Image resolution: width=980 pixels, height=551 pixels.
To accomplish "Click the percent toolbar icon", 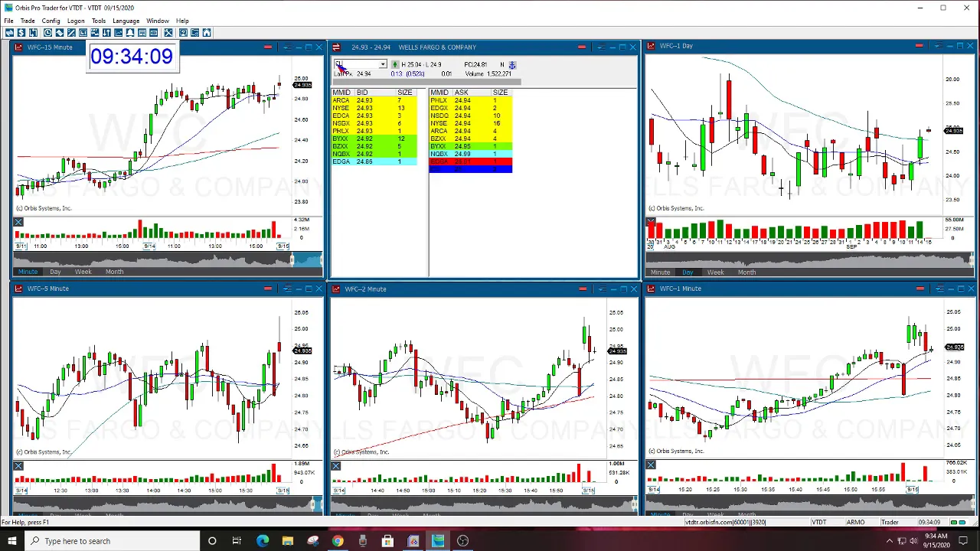I will [x=71, y=32].
